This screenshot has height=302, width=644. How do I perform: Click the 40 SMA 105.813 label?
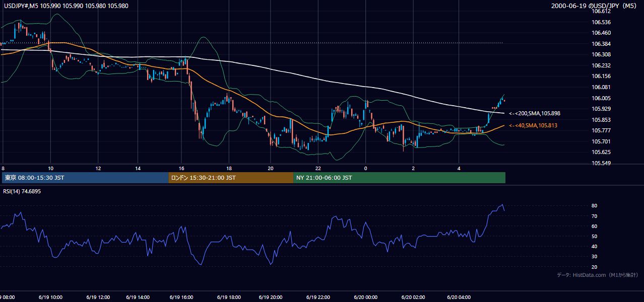533,125
